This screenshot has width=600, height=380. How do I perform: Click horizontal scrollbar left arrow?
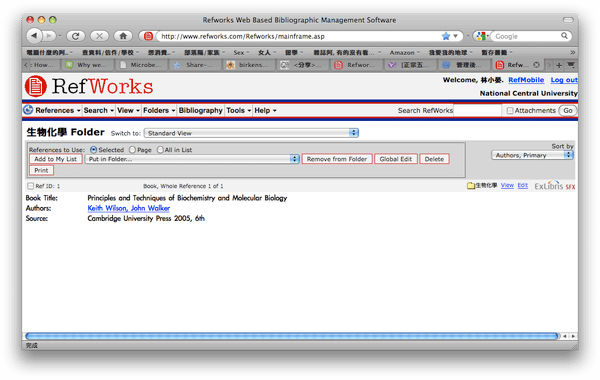(565, 336)
